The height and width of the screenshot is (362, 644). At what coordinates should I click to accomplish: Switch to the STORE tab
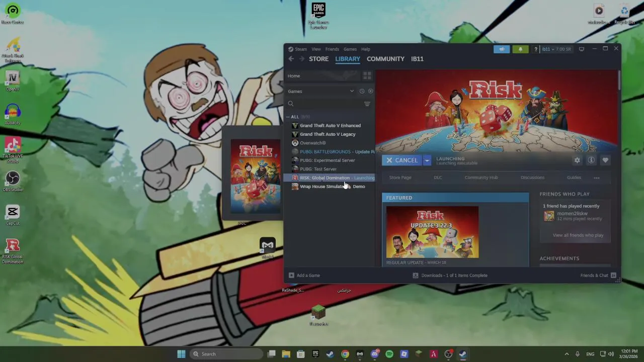coord(318,59)
